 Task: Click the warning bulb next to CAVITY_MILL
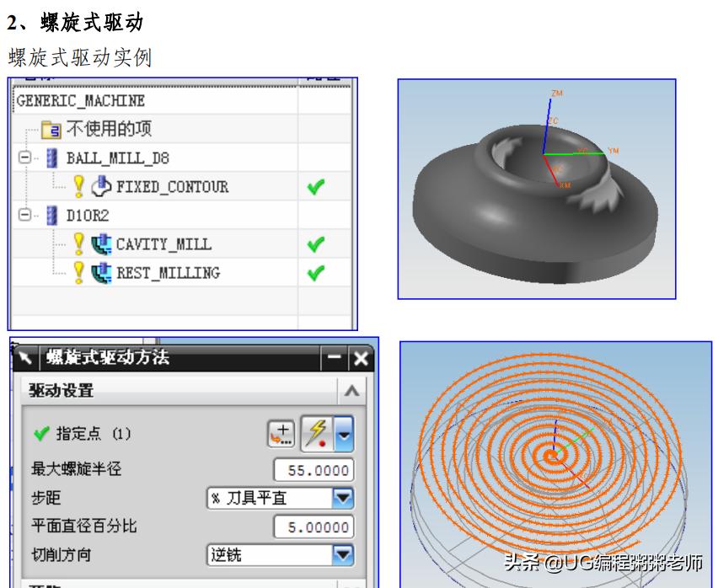[78, 244]
